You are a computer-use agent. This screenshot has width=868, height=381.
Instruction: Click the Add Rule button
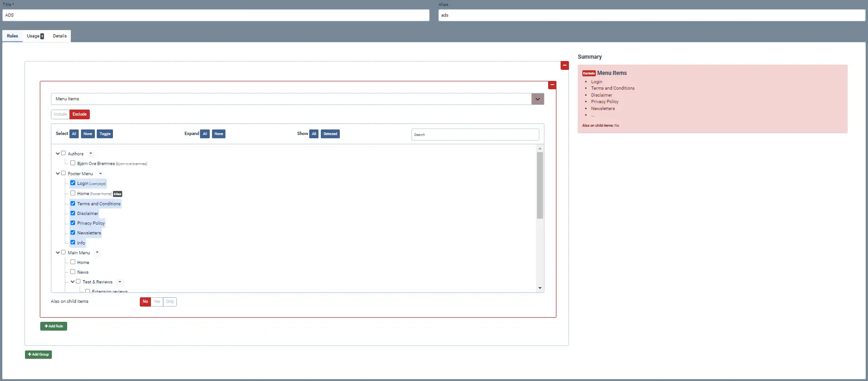click(x=54, y=326)
